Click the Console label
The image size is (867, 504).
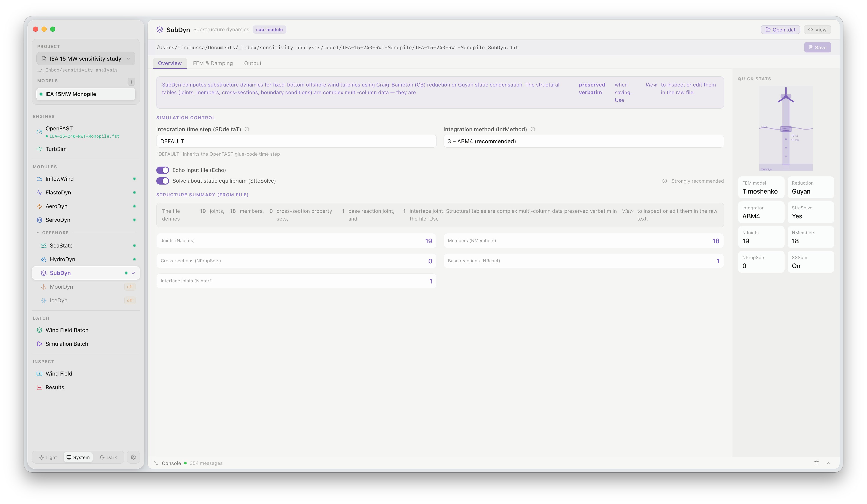(171, 463)
